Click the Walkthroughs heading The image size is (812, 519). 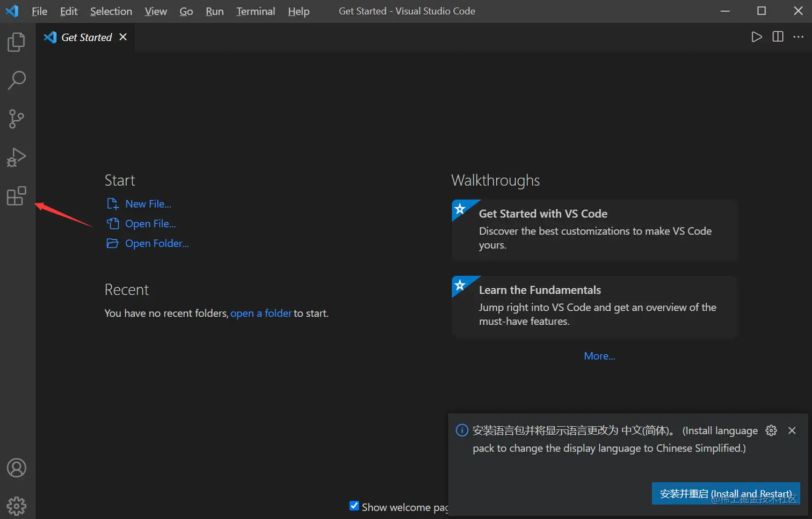coord(495,180)
